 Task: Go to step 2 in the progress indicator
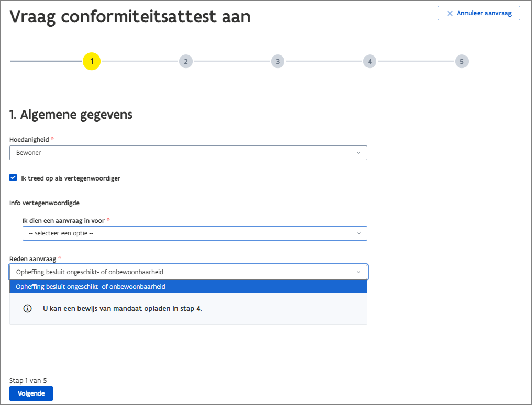[185, 61]
